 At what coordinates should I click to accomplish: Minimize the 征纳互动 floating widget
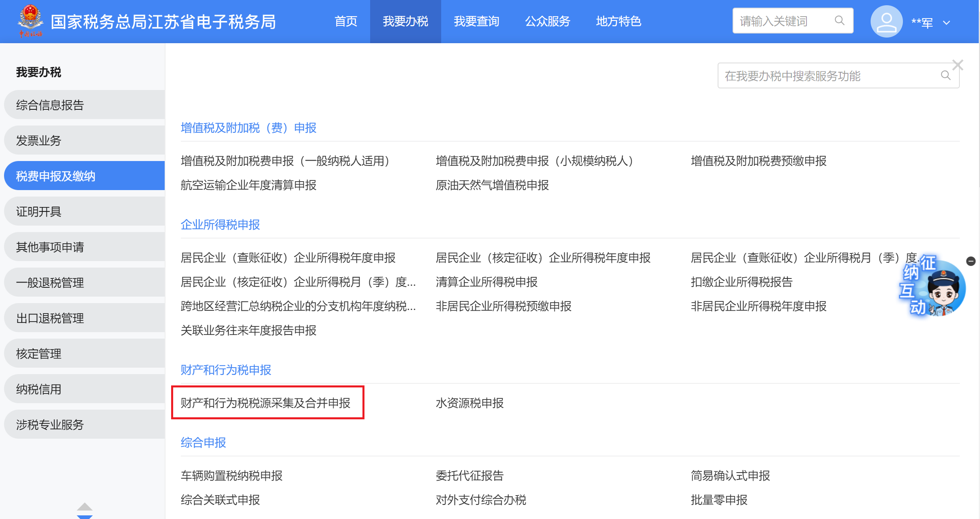971,261
